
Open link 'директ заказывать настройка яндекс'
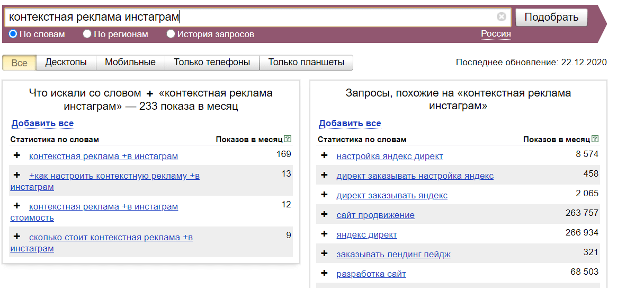tap(415, 176)
